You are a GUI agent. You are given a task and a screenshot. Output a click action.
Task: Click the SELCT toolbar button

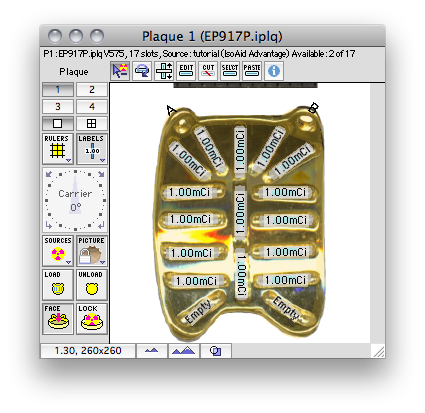tap(230, 71)
